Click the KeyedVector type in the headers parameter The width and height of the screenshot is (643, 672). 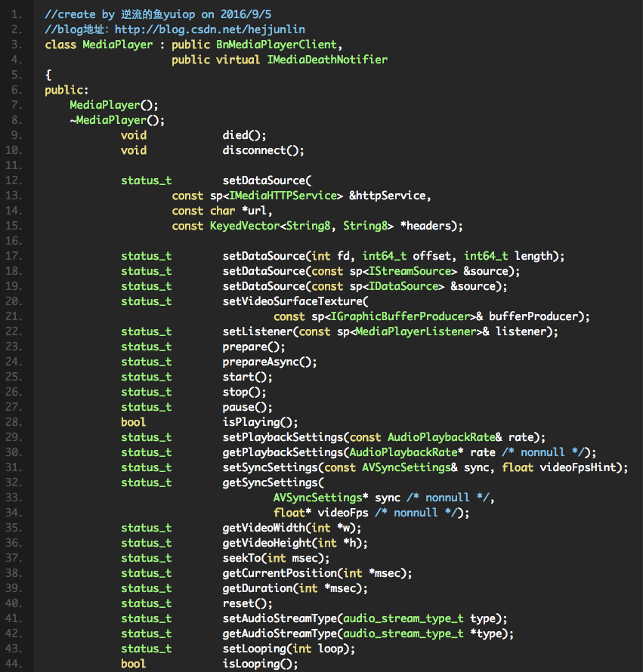pyautogui.click(x=244, y=226)
